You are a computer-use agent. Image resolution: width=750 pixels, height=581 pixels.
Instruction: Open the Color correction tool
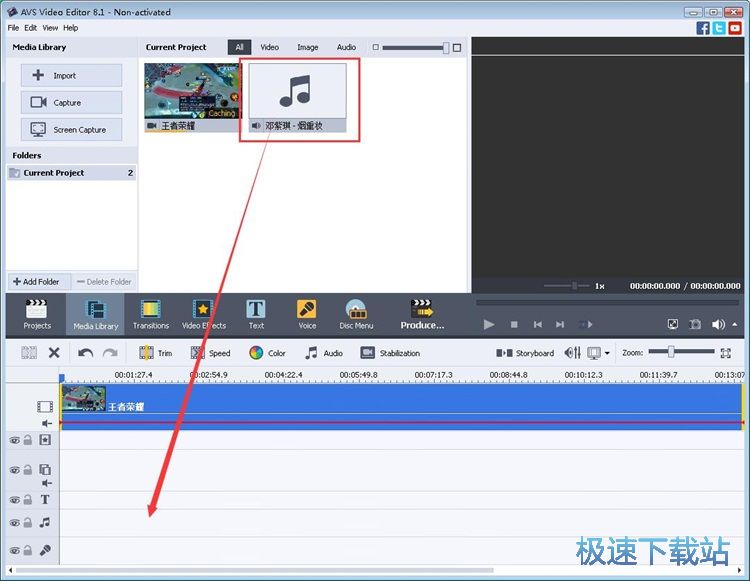coord(267,353)
